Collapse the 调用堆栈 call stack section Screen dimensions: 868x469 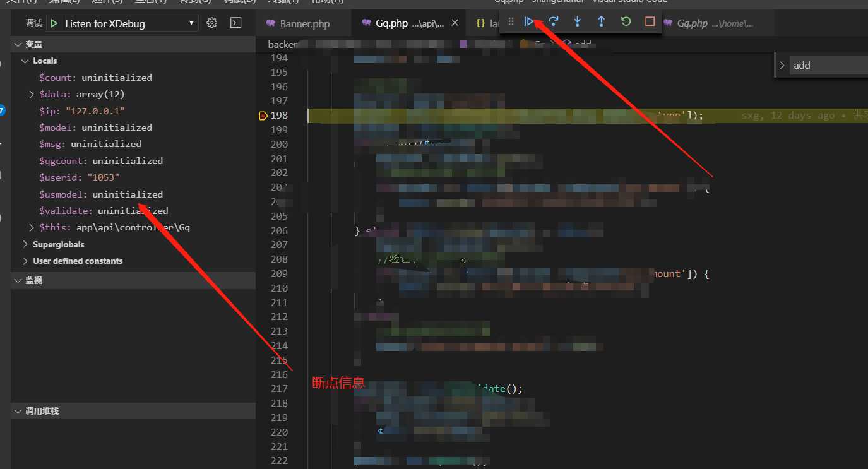coord(133,411)
